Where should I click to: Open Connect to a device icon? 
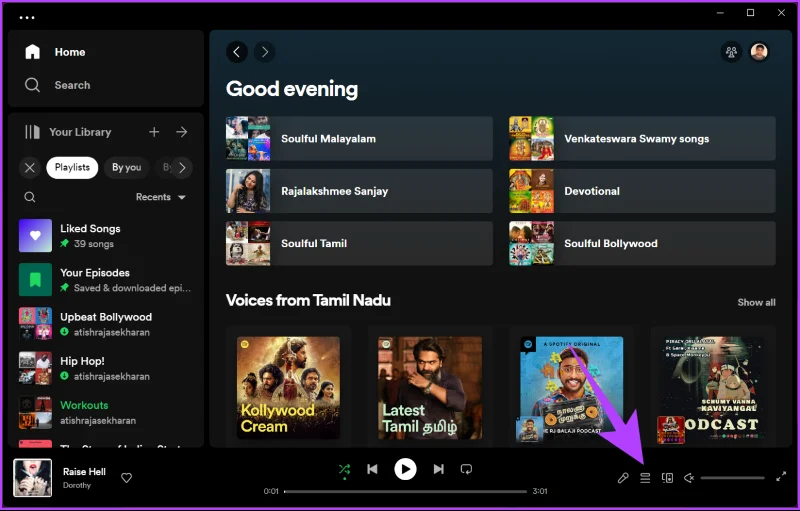(x=667, y=478)
